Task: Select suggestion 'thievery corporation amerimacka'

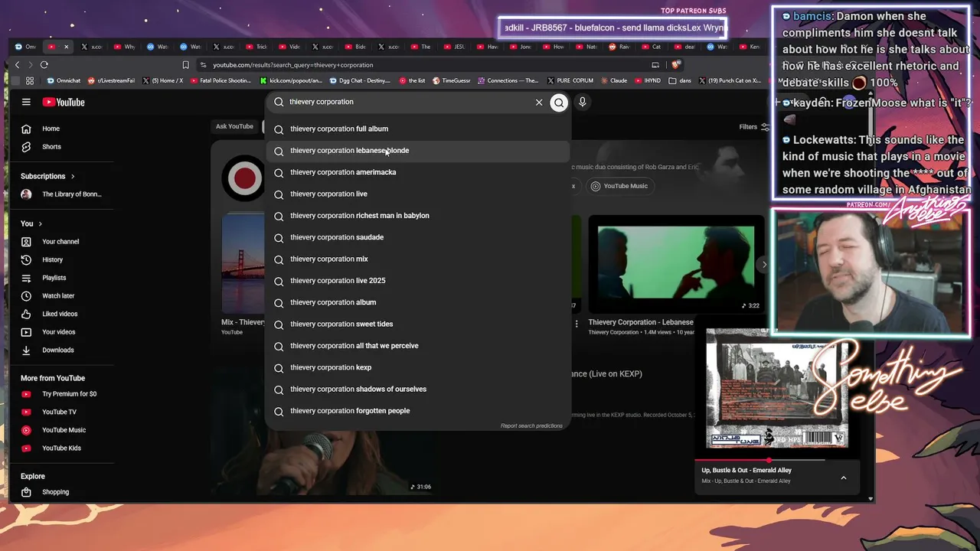Action: (x=418, y=172)
